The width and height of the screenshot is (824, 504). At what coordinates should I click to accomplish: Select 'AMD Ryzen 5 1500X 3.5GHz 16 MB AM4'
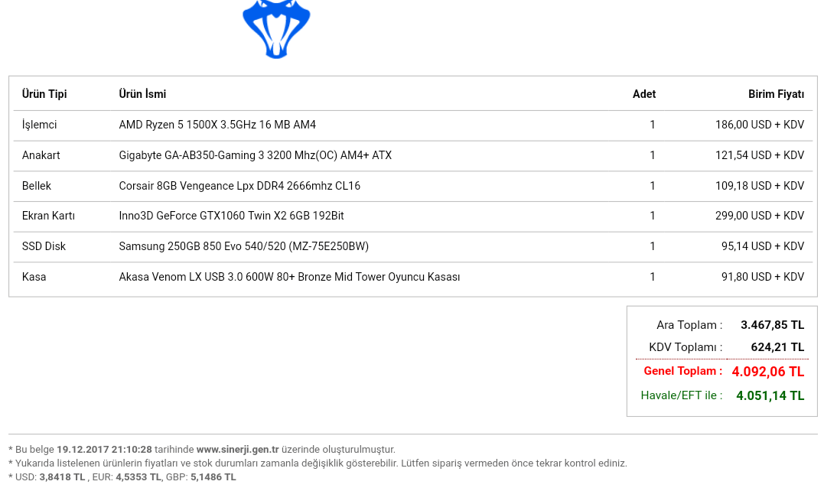pyautogui.click(x=217, y=125)
